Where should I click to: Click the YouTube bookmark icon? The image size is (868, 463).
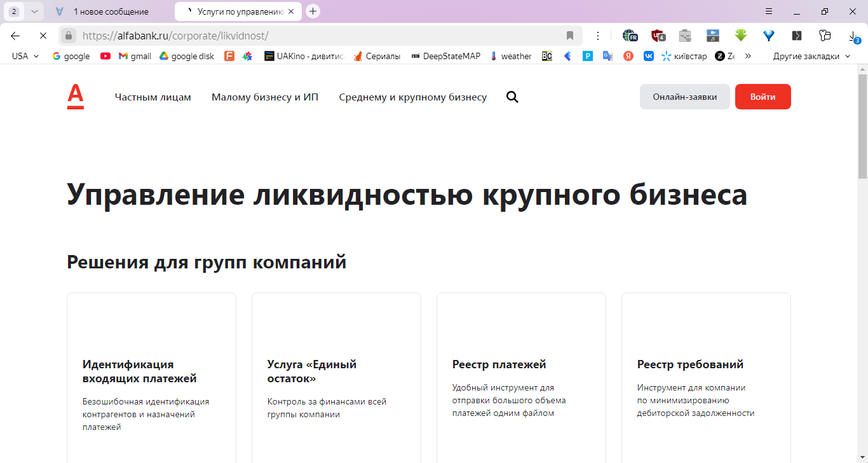click(105, 56)
